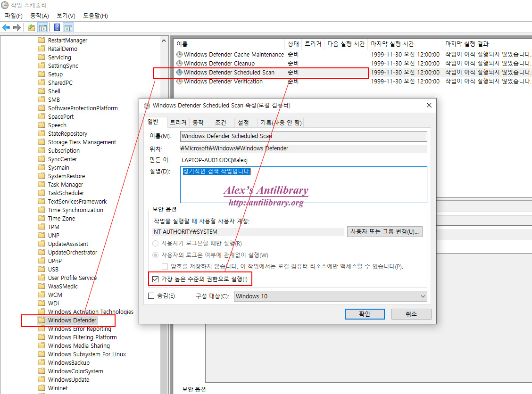Switch to the 기록(사용 안 함) tab
This screenshot has width=532, height=394.
(281, 123)
